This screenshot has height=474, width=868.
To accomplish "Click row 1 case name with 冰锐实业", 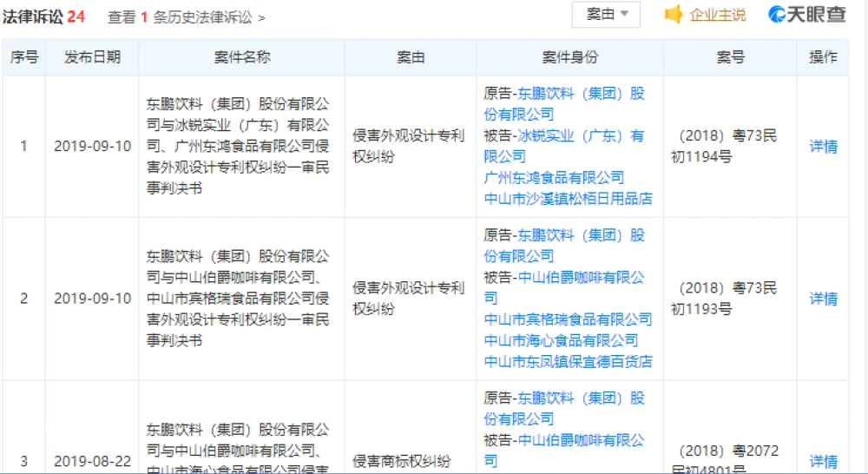I will (238, 146).
